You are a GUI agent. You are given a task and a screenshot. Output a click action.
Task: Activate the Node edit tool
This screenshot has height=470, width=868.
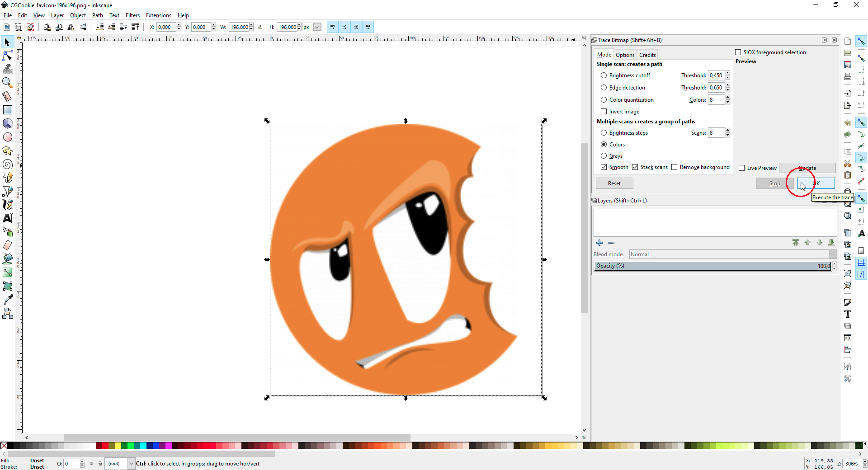7,56
